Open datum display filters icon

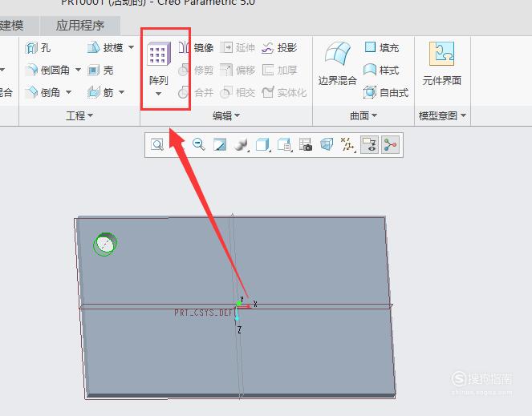[x=347, y=145]
